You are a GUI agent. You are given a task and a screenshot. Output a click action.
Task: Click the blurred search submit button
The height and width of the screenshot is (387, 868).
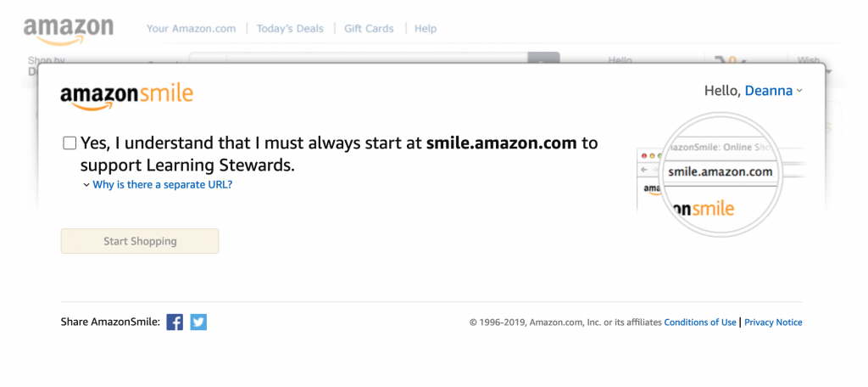[543, 58]
